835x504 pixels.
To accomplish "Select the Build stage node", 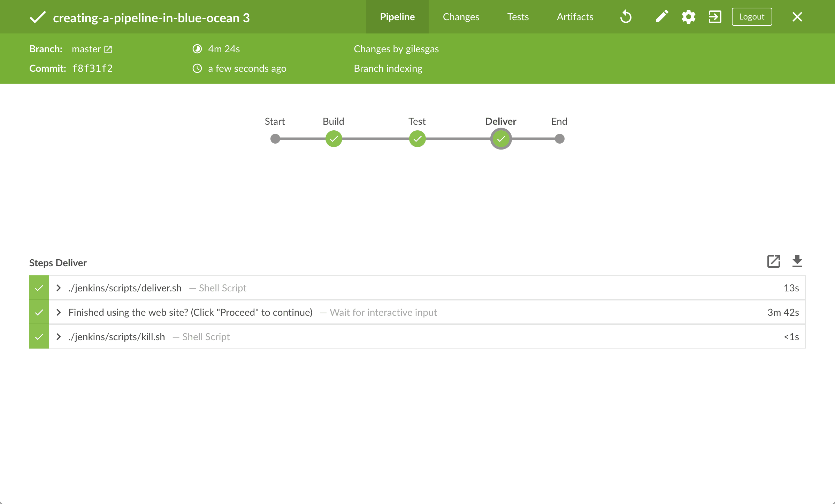I will 333,138.
